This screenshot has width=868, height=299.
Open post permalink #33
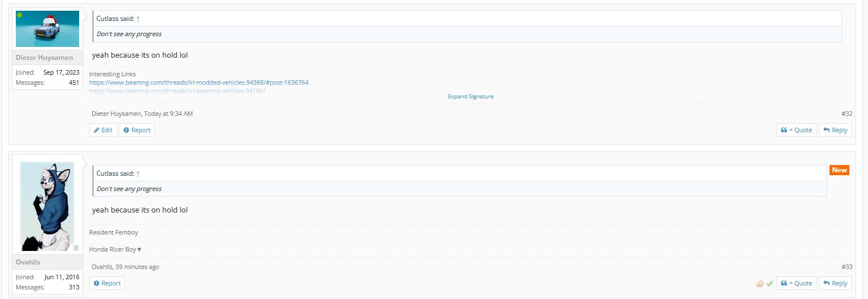(847, 267)
